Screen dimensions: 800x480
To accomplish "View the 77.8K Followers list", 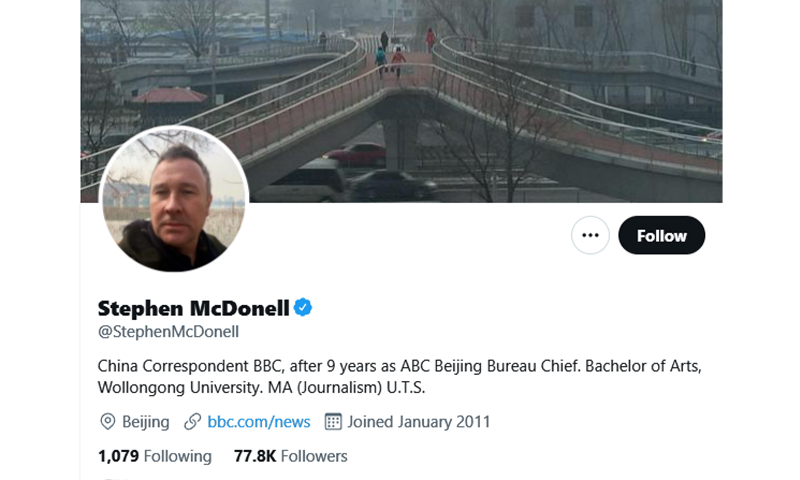I will point(290,456).
